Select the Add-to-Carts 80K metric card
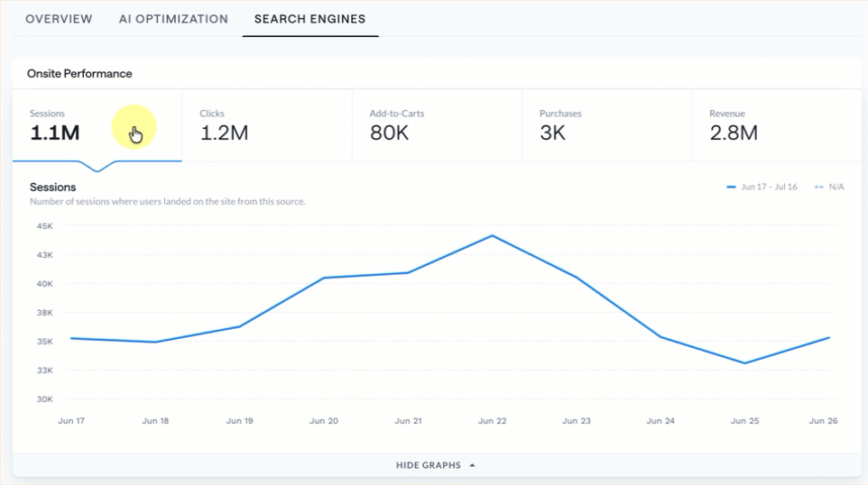The image size is (868, 485). (x=437, y=125)
